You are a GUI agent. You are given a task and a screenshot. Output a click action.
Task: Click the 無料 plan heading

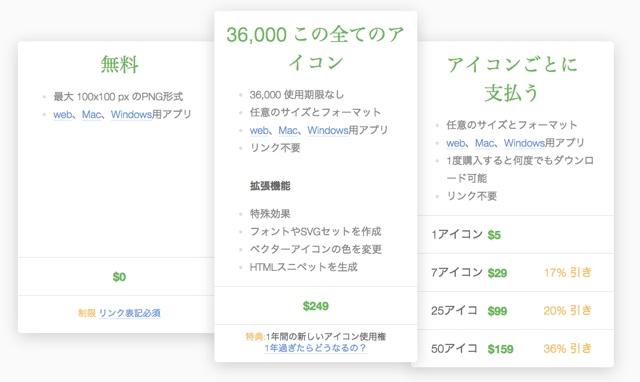pos(119,64)
